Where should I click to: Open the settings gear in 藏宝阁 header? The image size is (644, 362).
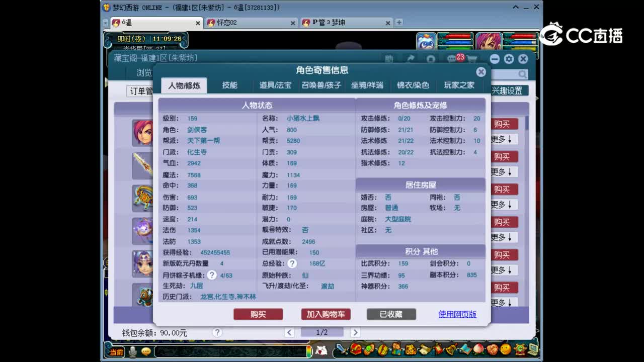click(x=509, y=59)
